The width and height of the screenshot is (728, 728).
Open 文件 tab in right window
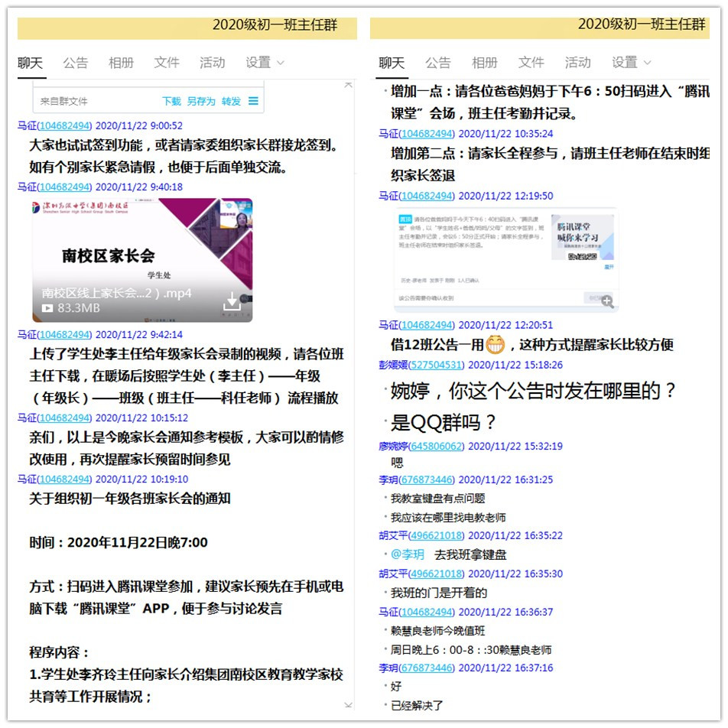(x=531, y=63)
